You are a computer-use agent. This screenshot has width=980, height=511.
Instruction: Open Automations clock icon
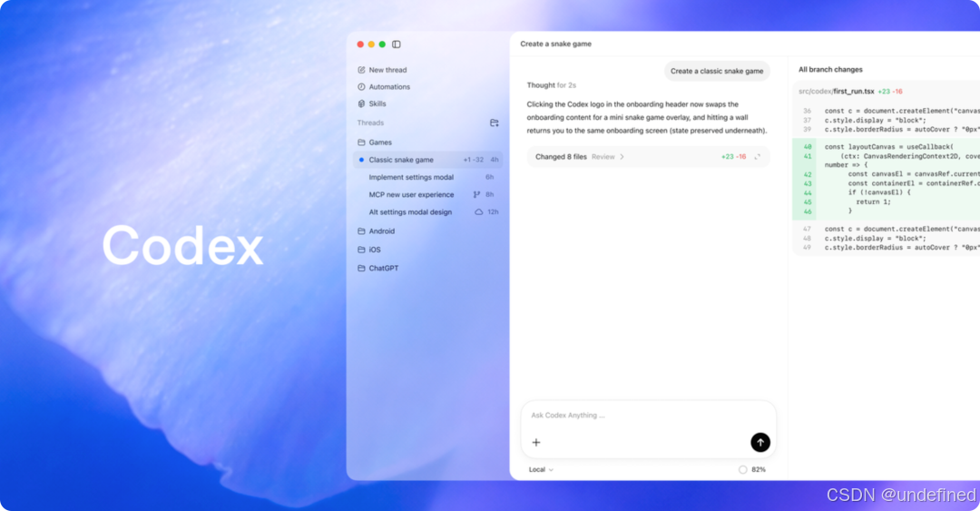coord(361,87)
